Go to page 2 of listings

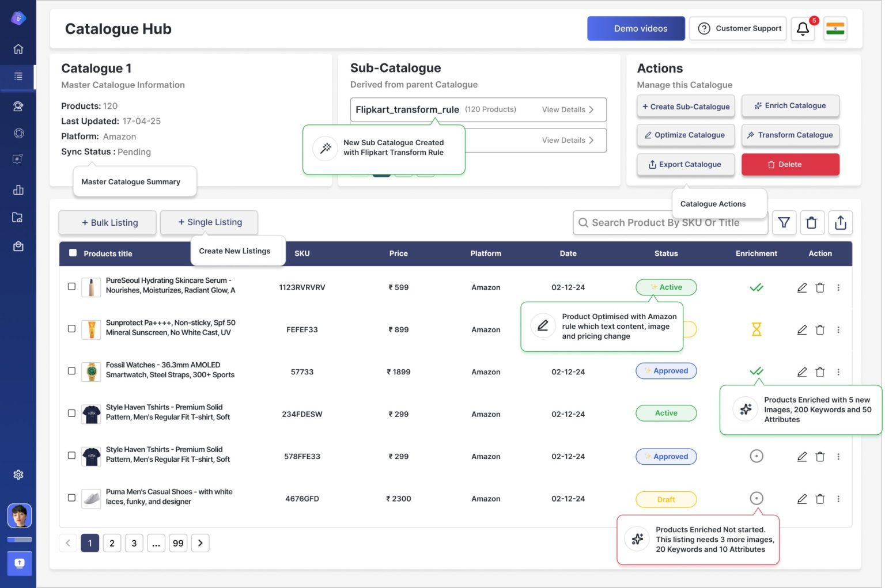(x=112, y=543)
